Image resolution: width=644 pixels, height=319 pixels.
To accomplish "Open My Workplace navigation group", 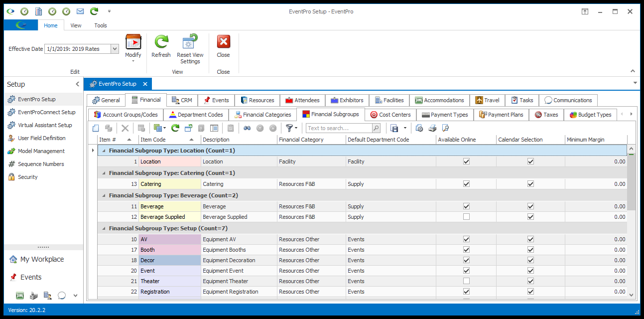I will (x=44, y=259).
